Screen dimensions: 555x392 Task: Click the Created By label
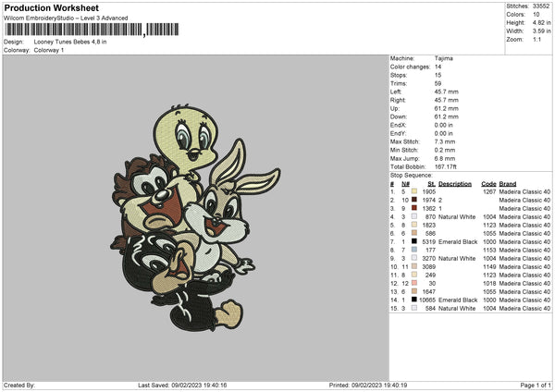point(19,386)
